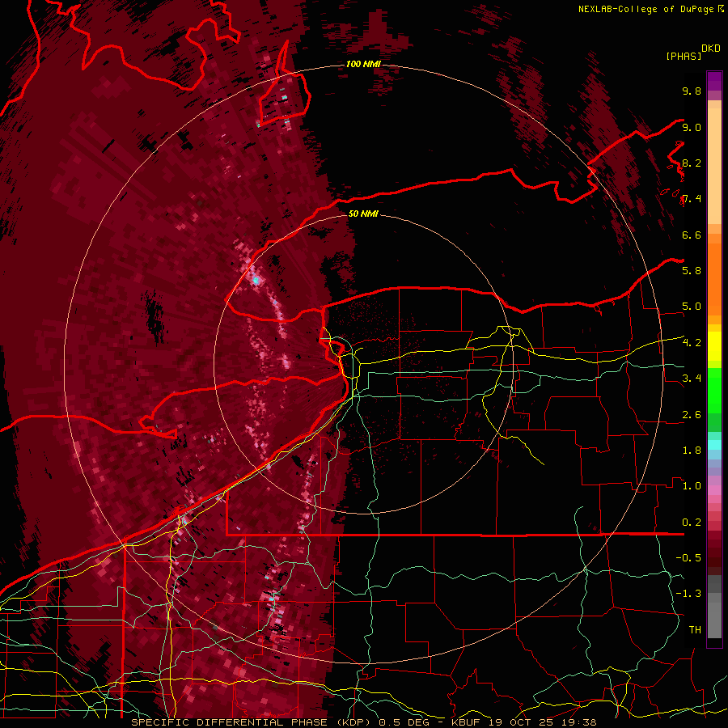This screenshot has width=728, height=728.
Task: Click the 1.8 scale value
Action: [692, 451]
